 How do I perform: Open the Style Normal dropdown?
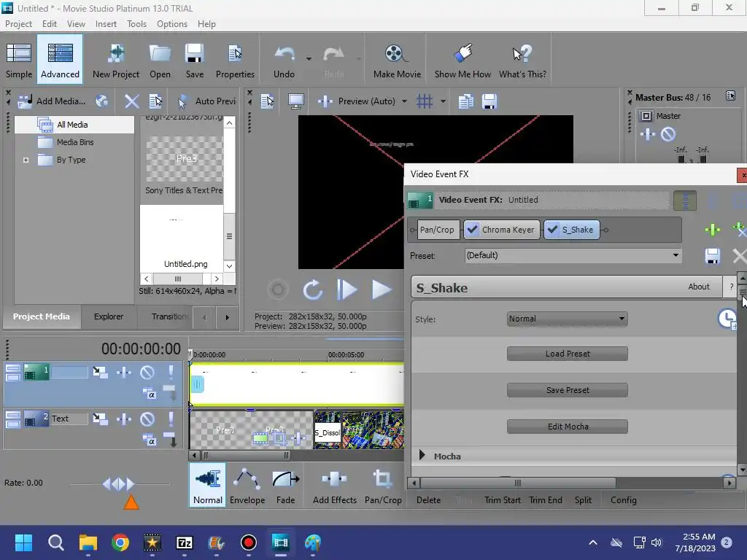coord(567,319)
